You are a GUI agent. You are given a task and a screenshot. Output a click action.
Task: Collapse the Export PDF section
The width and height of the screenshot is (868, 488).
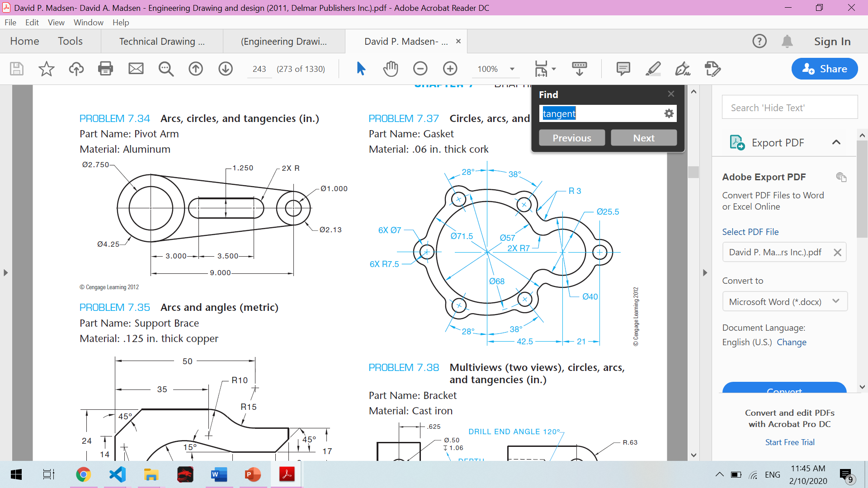(836, 143)
